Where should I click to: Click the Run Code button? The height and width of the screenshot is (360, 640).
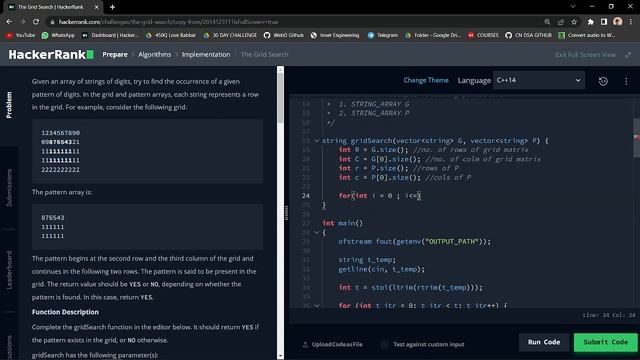[x=544, y=342]
